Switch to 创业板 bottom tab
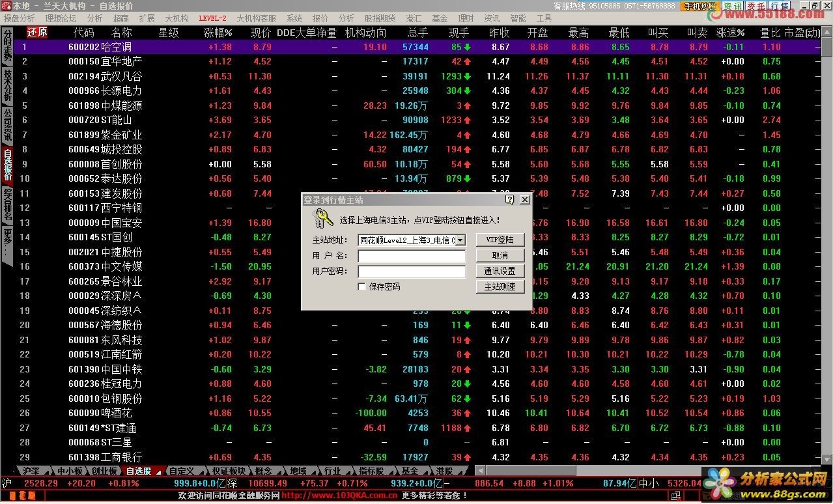 [x=104, y=471]
